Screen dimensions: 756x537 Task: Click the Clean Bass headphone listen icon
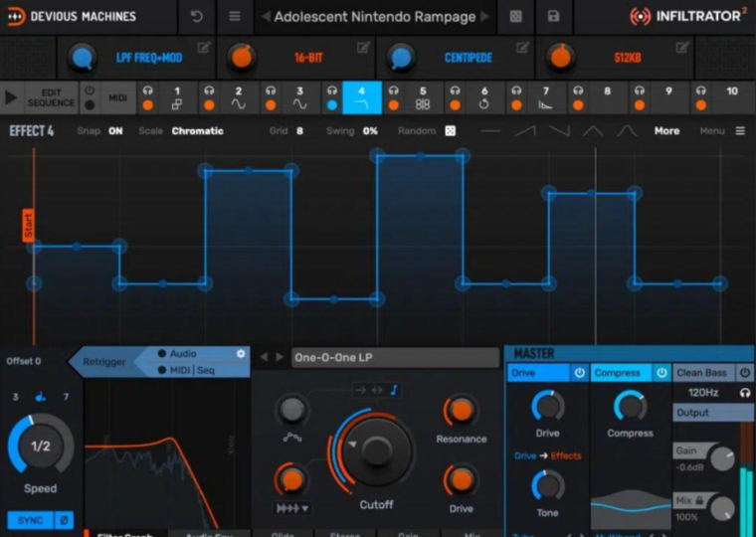745,393
